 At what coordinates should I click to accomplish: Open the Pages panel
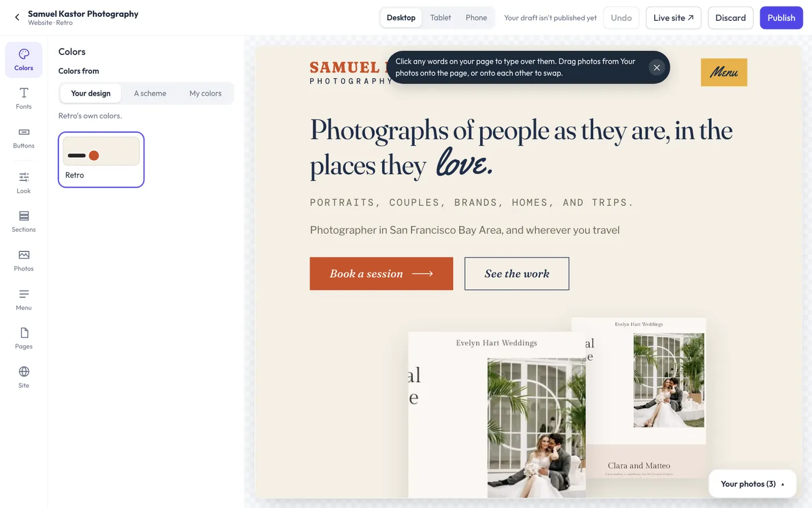(x=24, y=338)
